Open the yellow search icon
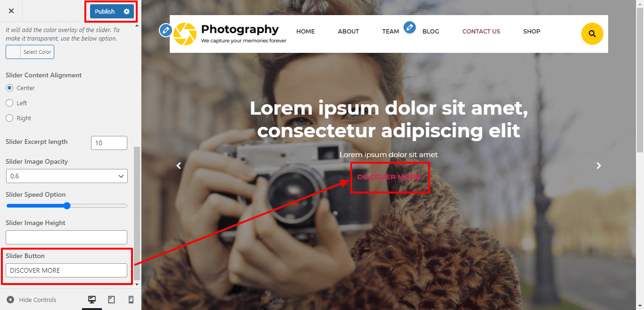The image size is (644, 310). pyautogui.click(x=592, y=34)
